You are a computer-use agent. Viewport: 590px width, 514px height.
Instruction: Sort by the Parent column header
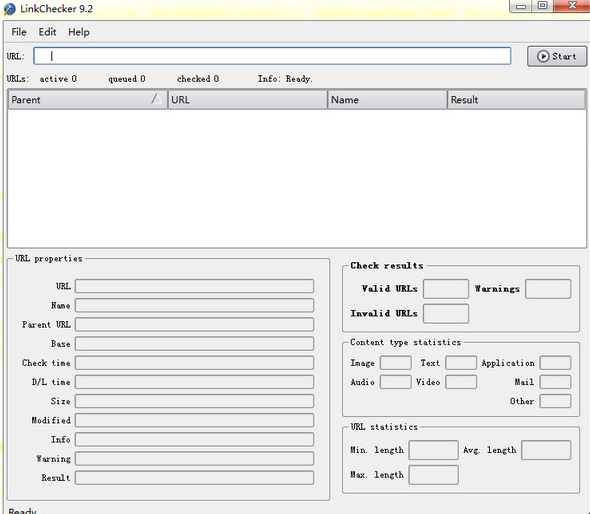88,100
